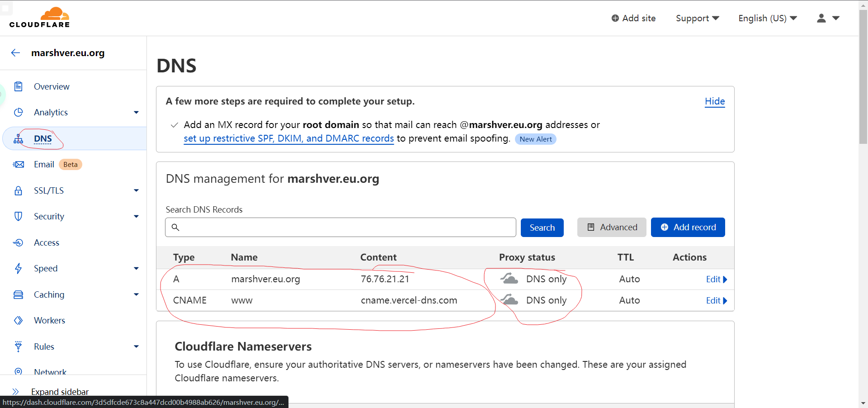The height and width of the screenshot is (408, 868).
Task: Click the back arrow beside marshver.eu.org
Action: 16,53
